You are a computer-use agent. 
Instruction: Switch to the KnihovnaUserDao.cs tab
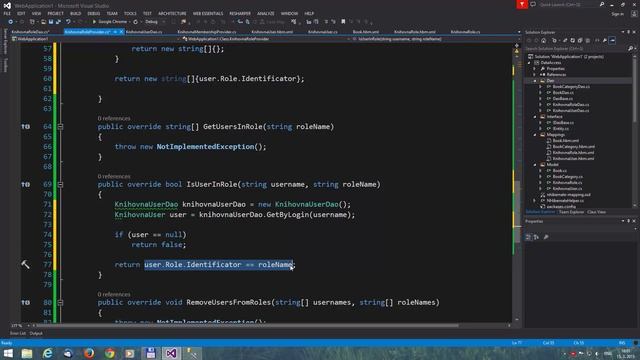click(x=144, y=32)
